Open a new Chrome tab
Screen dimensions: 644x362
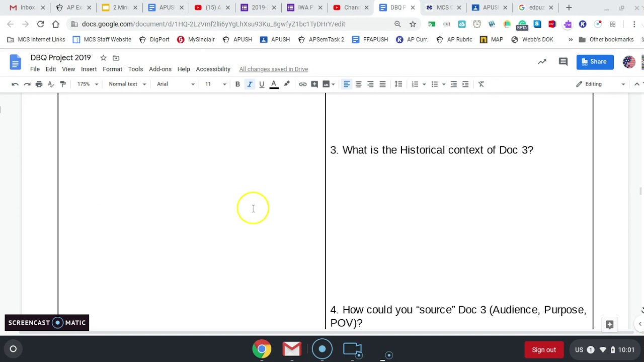(x=569, y=8)
